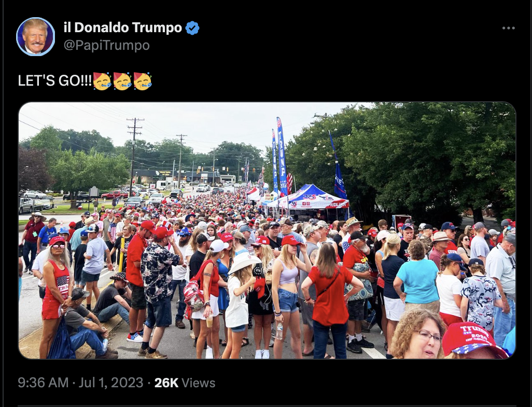Click the 9:36 AM timestamp
The height and width of the screenshot is (407, 532).
click(43, 383)
